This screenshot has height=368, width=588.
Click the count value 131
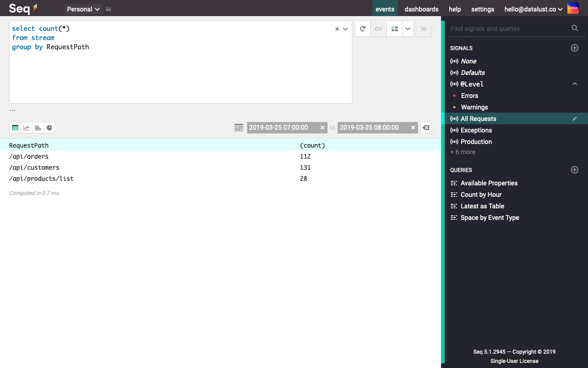pos(305,167)
